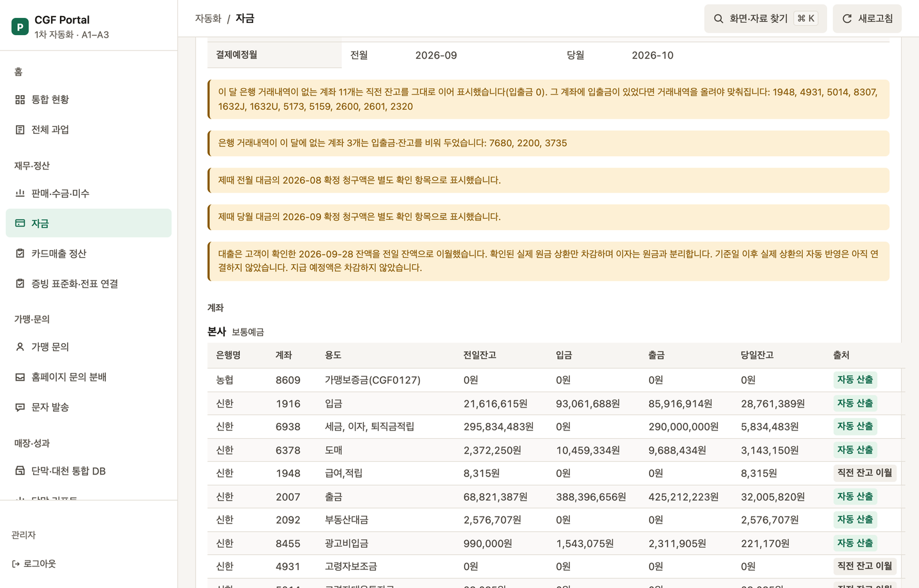Log out via 로그아웃 label
919x588 pixels.
point(40,564)
